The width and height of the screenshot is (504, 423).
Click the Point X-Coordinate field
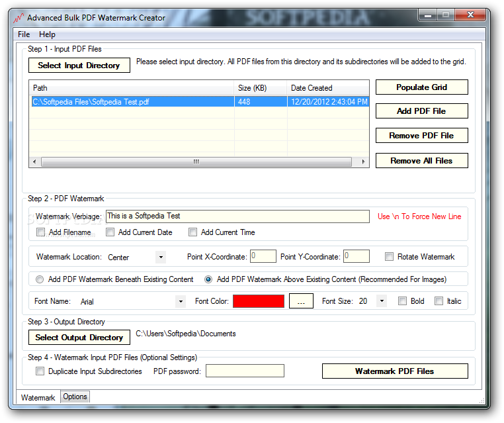tap(263, 256)
